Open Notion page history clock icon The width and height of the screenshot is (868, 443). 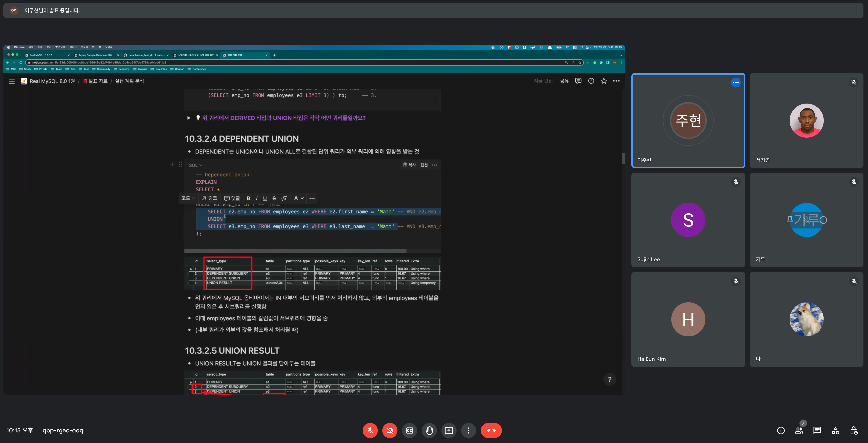[x=591, y=81]
